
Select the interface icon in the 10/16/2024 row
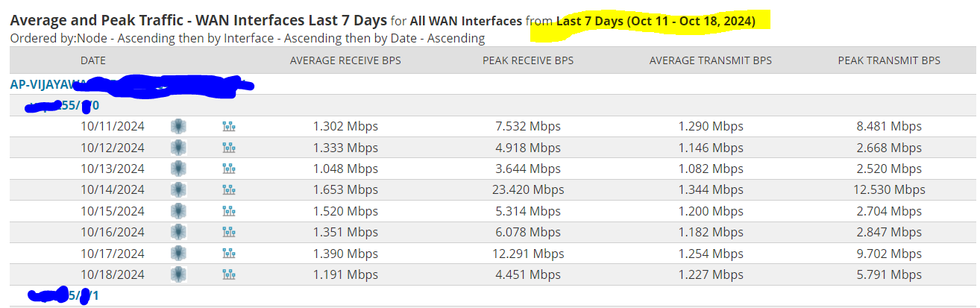click(x=229, y=233)
